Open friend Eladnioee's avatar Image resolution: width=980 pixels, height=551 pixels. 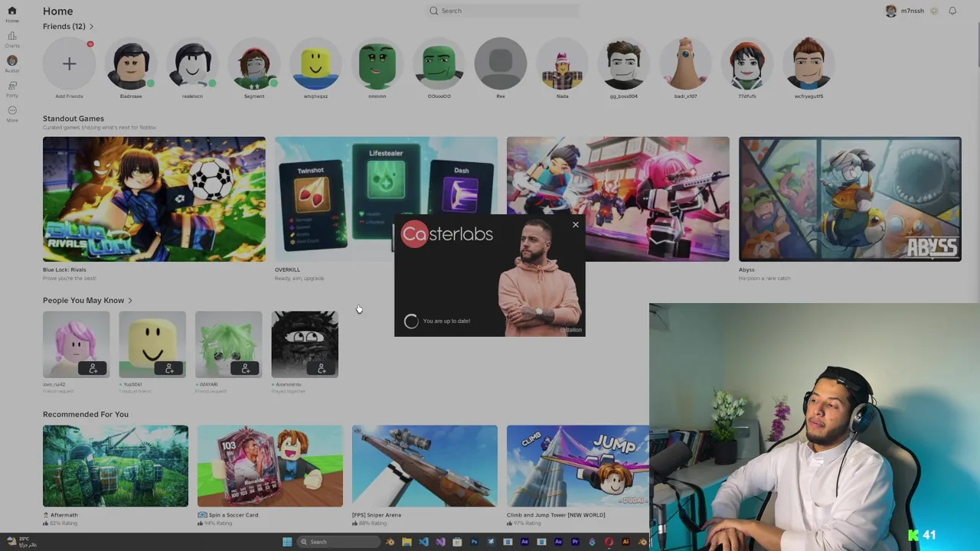tap(131, 64)
